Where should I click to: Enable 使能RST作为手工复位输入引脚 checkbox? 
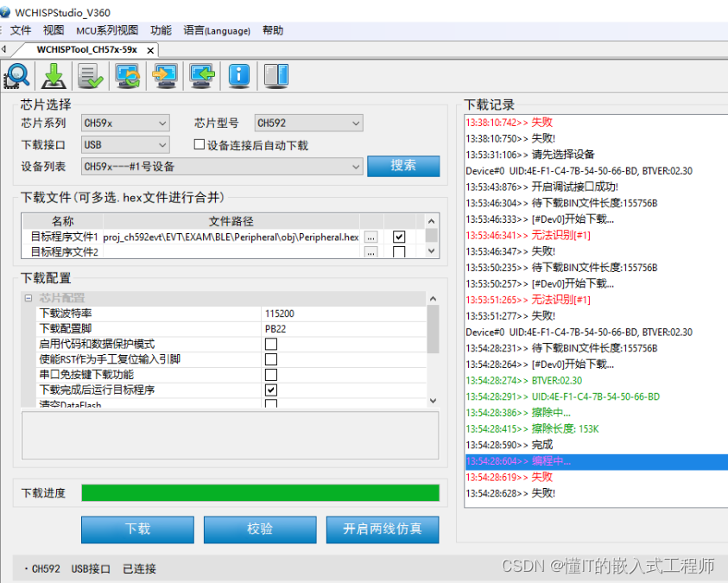point(271,359)
